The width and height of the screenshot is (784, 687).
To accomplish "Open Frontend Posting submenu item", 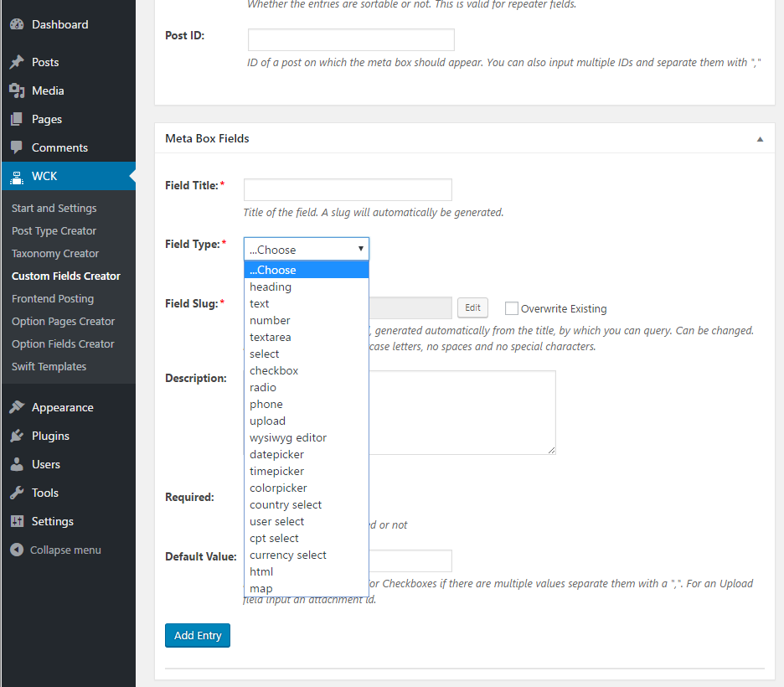I will point(53,298).
